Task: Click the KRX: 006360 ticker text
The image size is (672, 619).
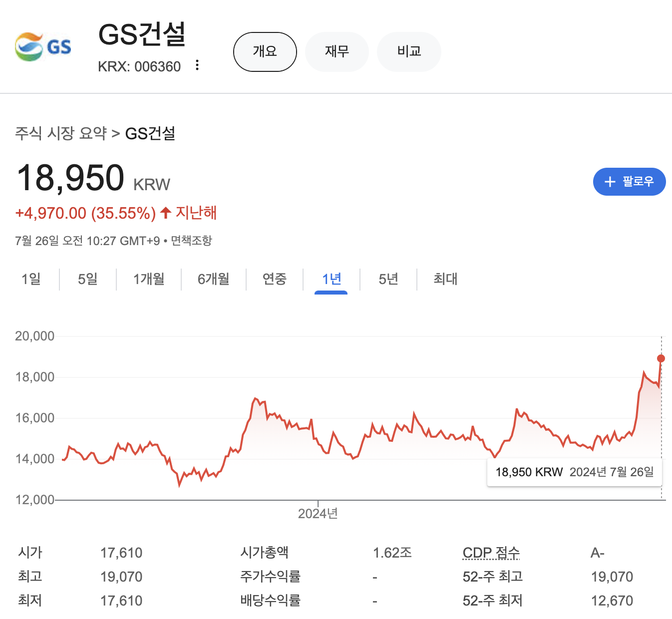Action: pos(139,66)
